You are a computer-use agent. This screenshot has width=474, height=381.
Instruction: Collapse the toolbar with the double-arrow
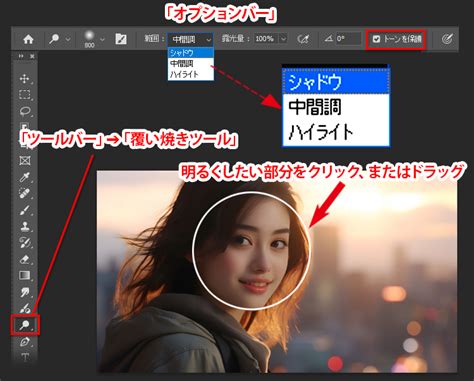(21, 56)
